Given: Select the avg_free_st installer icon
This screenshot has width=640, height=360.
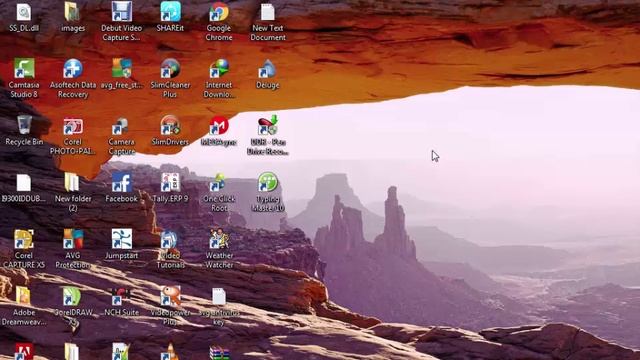Looking at the screenshot, I should [122, 69].
